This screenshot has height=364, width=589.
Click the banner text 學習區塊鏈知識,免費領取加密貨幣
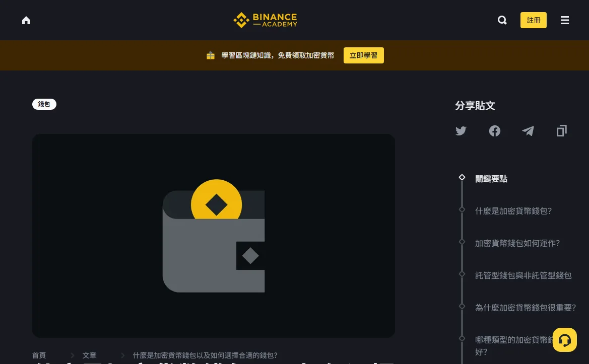(x=278, y=55)
